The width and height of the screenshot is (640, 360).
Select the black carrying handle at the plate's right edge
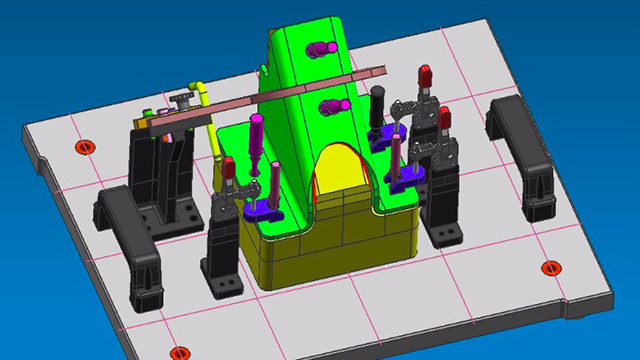pos(520,157)
